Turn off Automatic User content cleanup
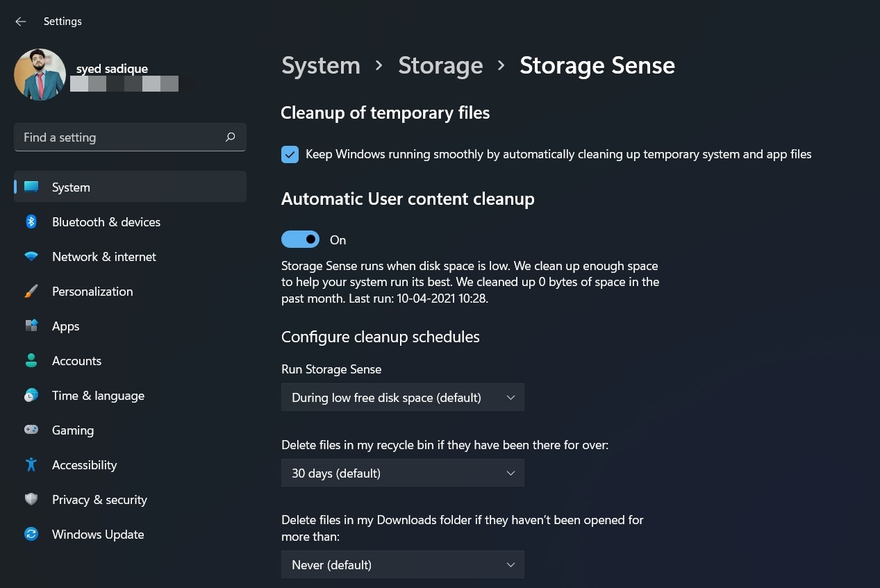The height and width of the screenshot is (588, 880). (x=300, y=239)
